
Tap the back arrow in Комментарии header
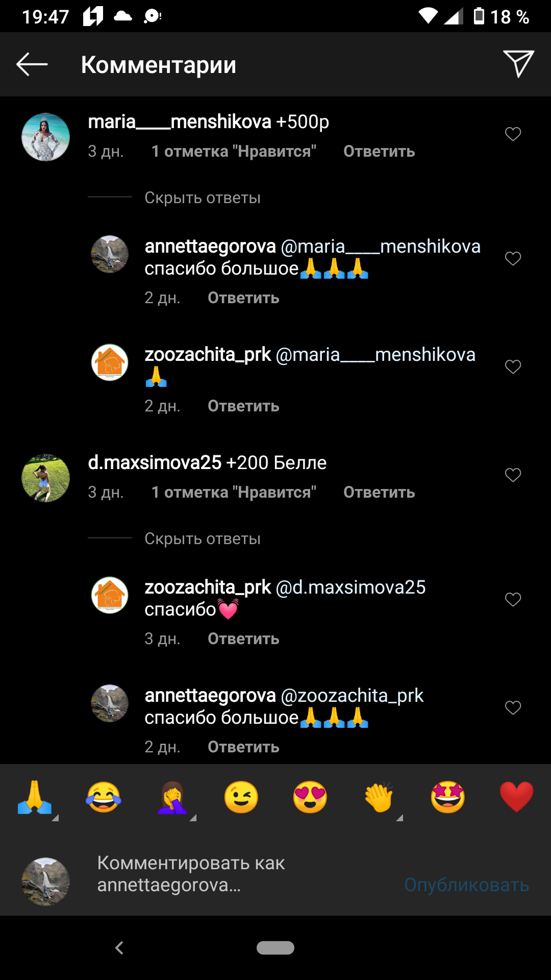pos(32,64)
